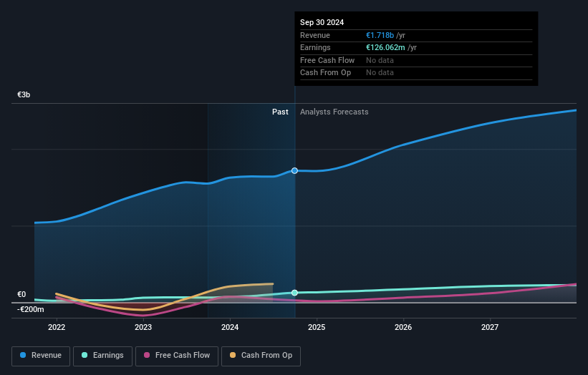The height and width of the screenshot is (375, 588).
Task: Click the Earnings data point marker on teal line
Action: tap(295, 293)
